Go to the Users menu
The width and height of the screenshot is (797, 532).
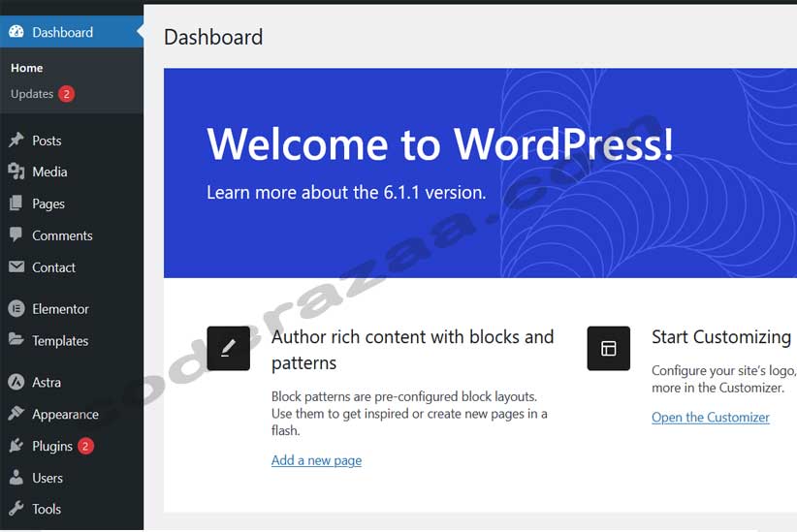pos(48,478)
